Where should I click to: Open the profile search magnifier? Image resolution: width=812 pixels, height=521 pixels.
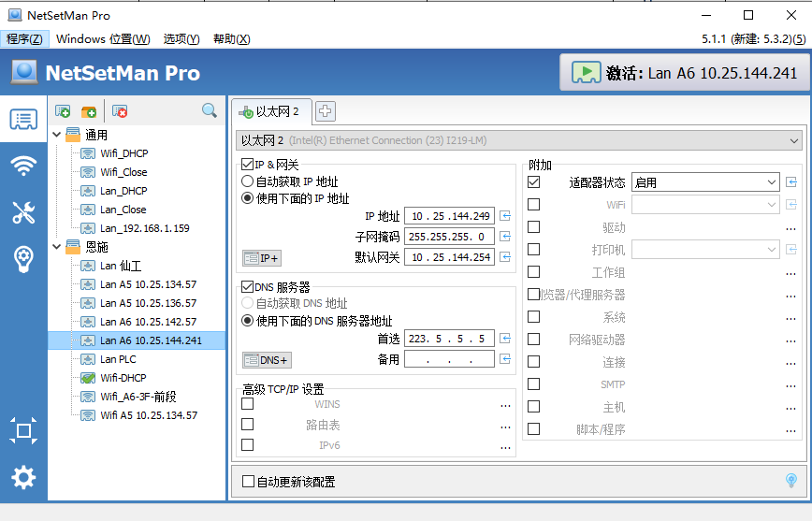point(210,111)
